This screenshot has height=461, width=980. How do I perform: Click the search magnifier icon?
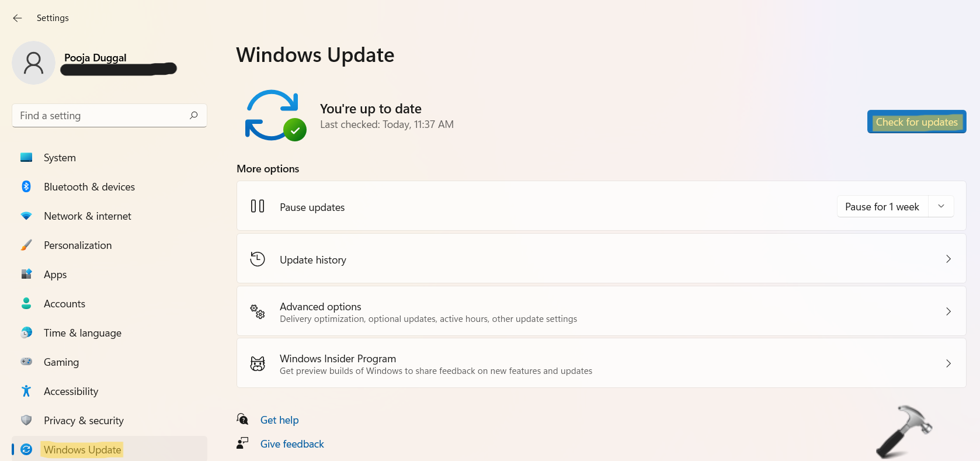[x=194, y=115]
